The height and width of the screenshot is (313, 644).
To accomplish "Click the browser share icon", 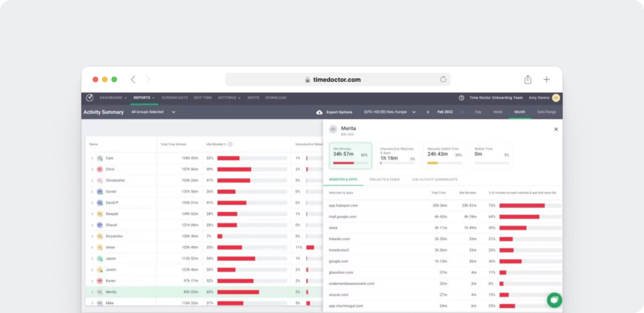I will pyautogui.click(x=528, y=79).
